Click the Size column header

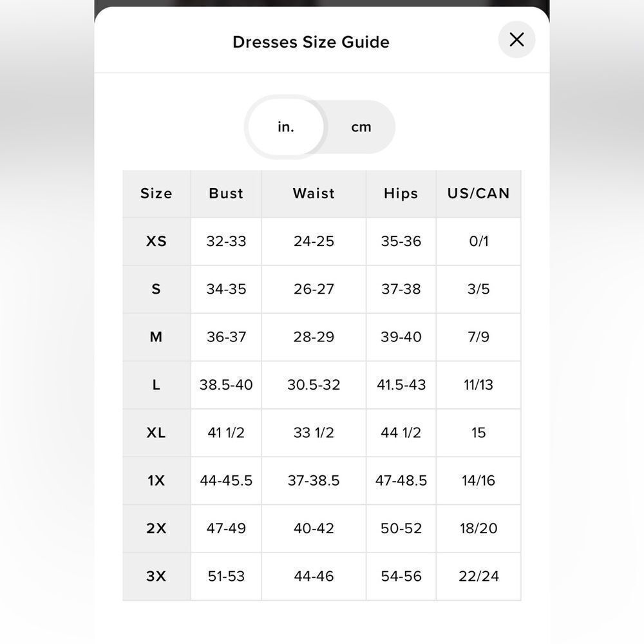(156, 193)
